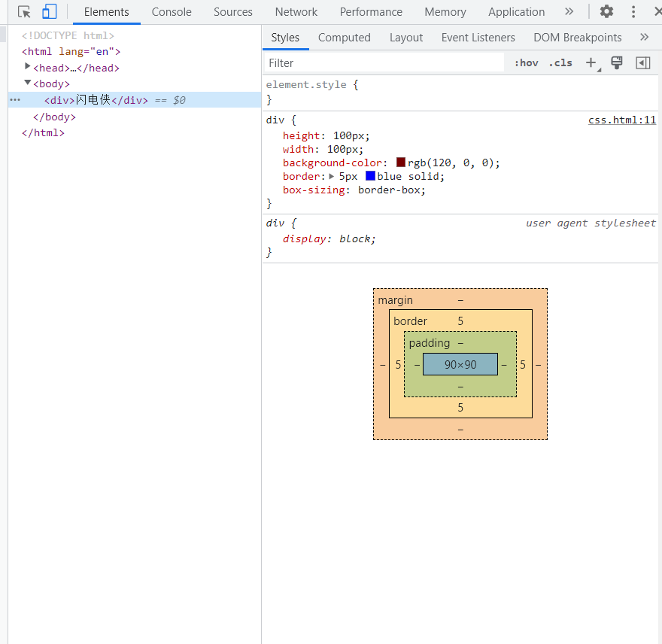
Task: Activate the inspect element picker icon
Action: pyautogui.click(x=24, y=12)
